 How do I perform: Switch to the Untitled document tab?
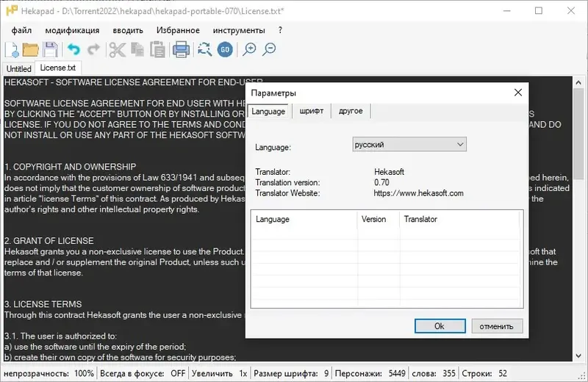click(19, 68)
